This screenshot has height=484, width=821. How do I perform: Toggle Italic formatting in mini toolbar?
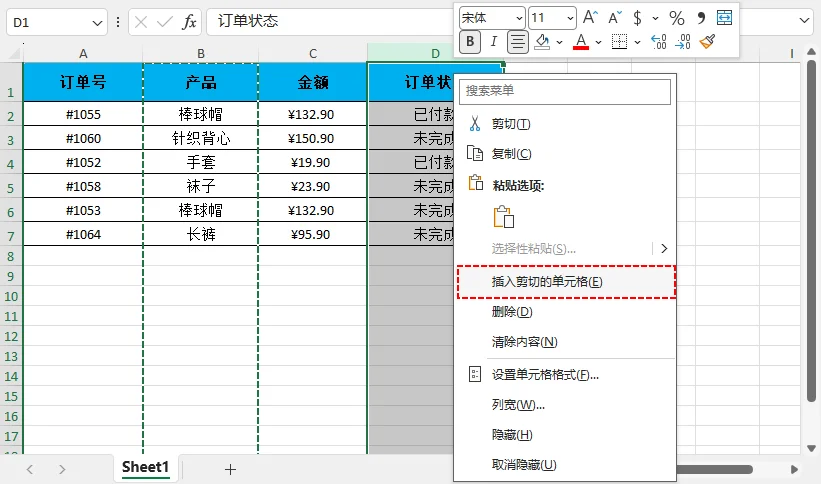[493, 41]
